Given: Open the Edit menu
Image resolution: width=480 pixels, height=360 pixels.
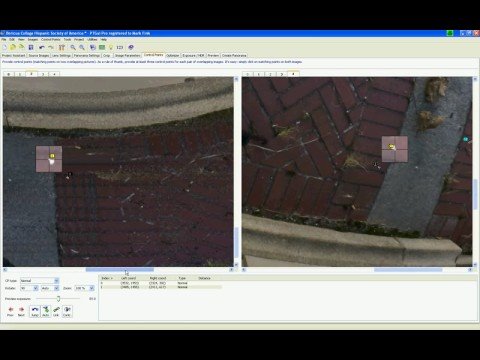Looking at the screenshot, I should [x=12, y=40].
